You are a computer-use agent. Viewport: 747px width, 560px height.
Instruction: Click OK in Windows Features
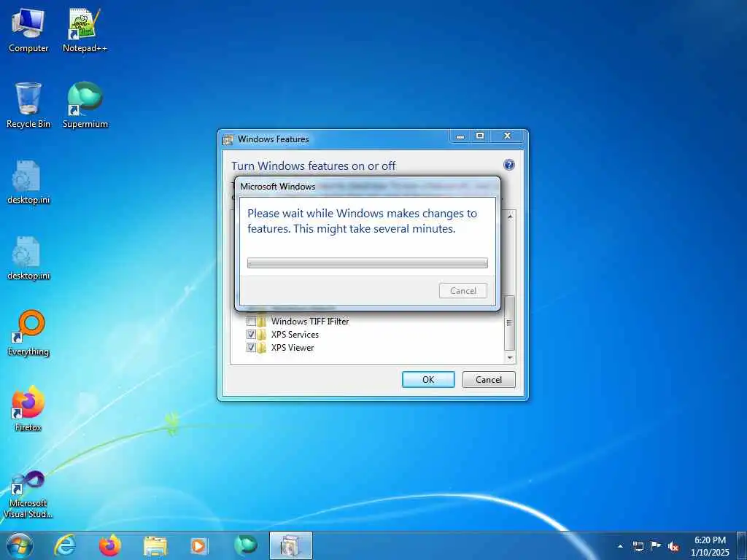[428, 379]
